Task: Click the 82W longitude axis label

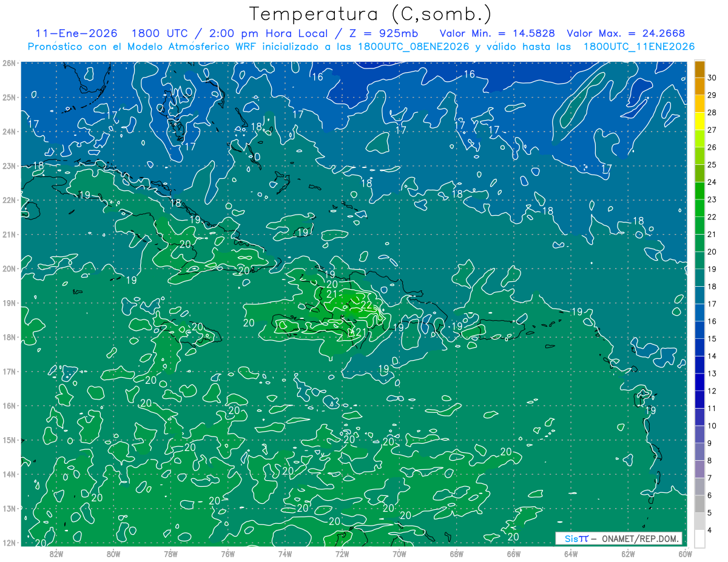Action: 56,553
